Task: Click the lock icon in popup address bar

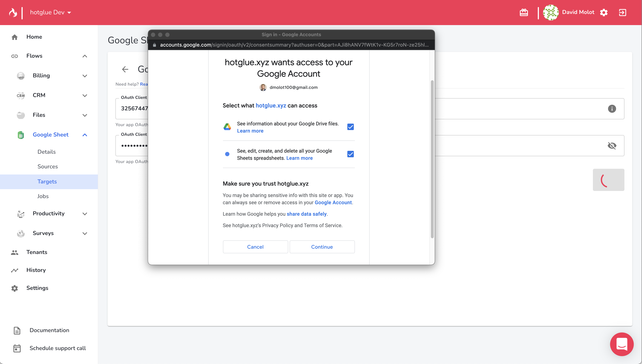Action: point(154,45)
